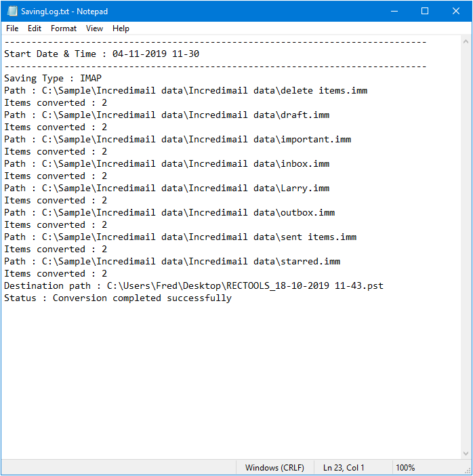Screen dimensions: 473x476
Task: Click the Saving Type : IMAP line
Action: click(53, 79)
